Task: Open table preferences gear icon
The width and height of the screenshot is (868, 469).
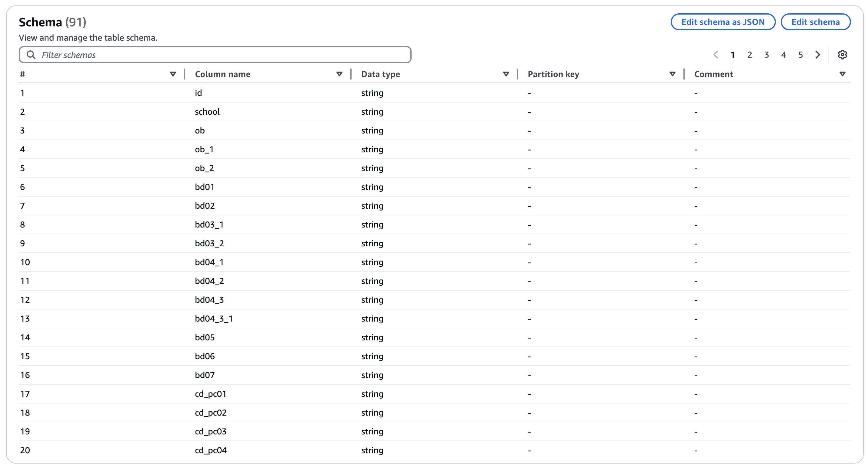Action: (x=842, y=55)
